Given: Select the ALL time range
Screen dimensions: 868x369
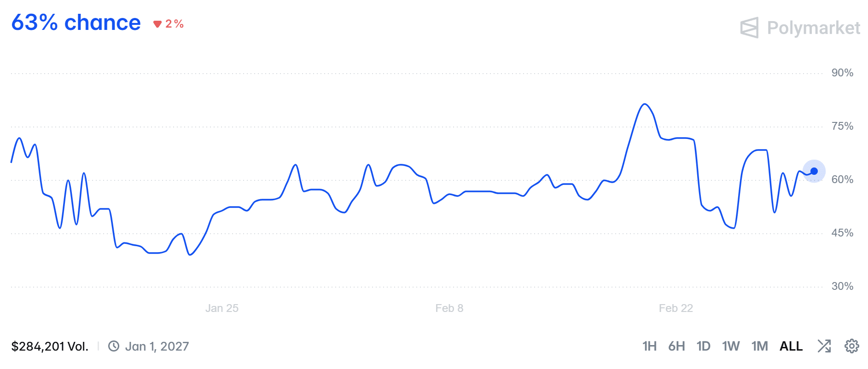Looking at the screenshot, I should tap(791, 346).
